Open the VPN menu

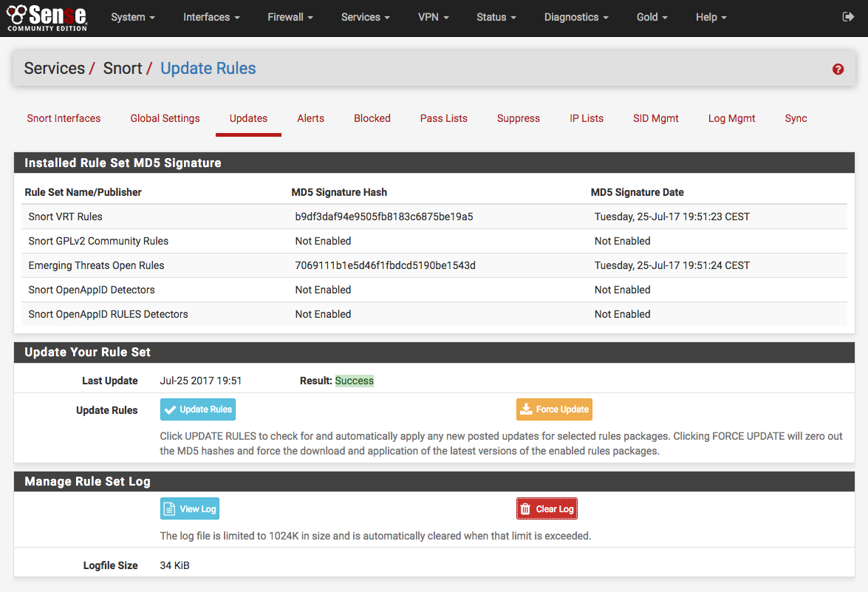tap(434, 17)
